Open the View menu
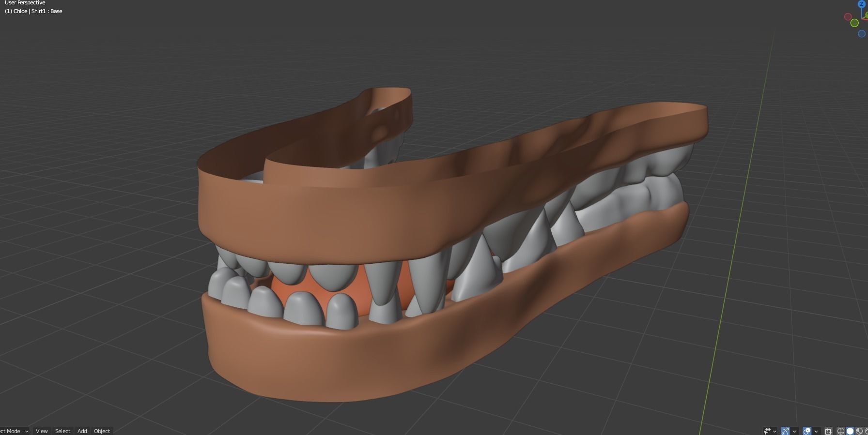Image resolution: width=868 pixels, height=435 pixels. click(x=42, y=431)
